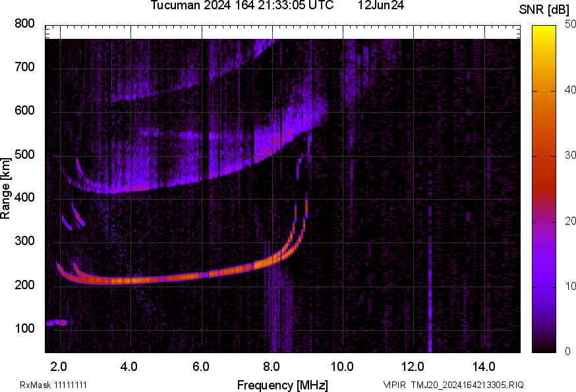This screenshot has height=392, width=576.
Task: Click the 'VIPIR TMJ20_2024164213305.RIQ' file name
Action: pyautogui.click(x=453, y=385)
